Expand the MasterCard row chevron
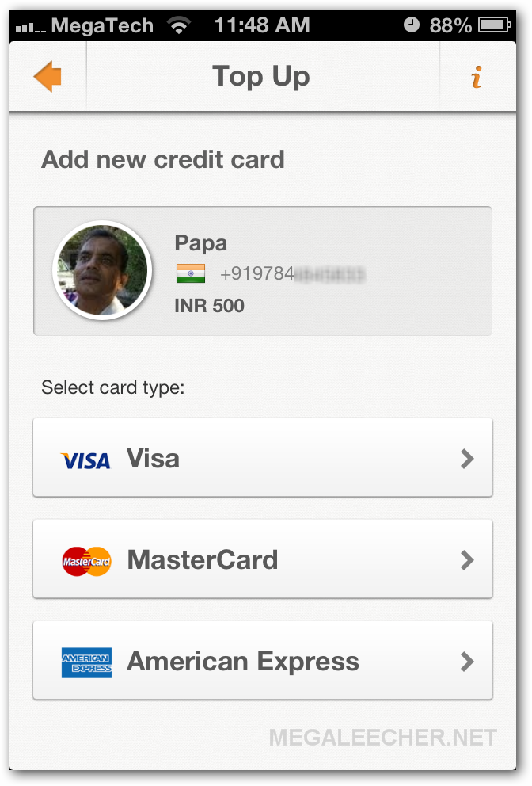This screenshot has width=532, height=786. [467, 560]
